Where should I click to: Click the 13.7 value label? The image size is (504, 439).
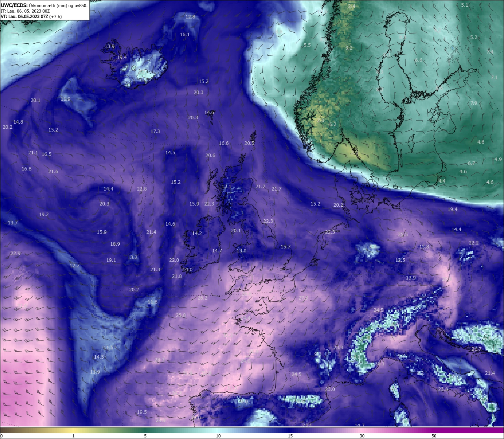coord(13,222)
